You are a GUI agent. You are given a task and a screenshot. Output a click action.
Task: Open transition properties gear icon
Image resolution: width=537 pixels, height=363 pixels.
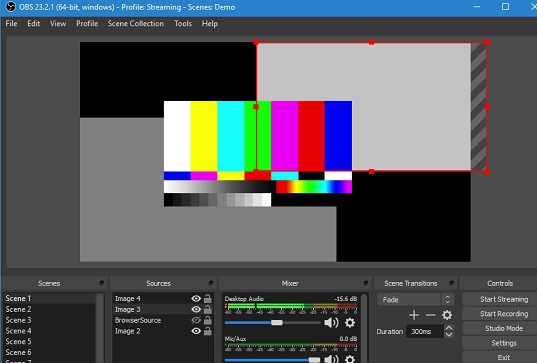447,315
